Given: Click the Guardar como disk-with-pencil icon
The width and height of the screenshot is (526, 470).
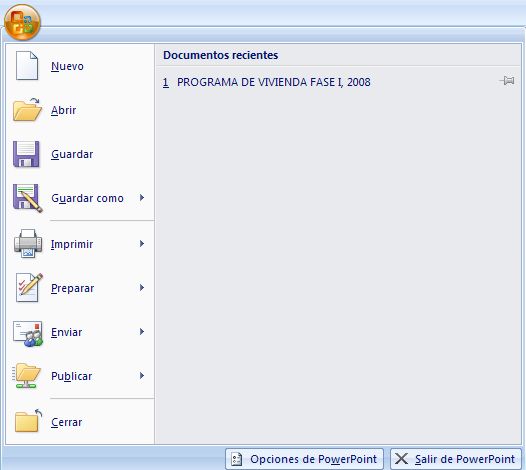Looking at the screenshot, I should tap(28, 198).
